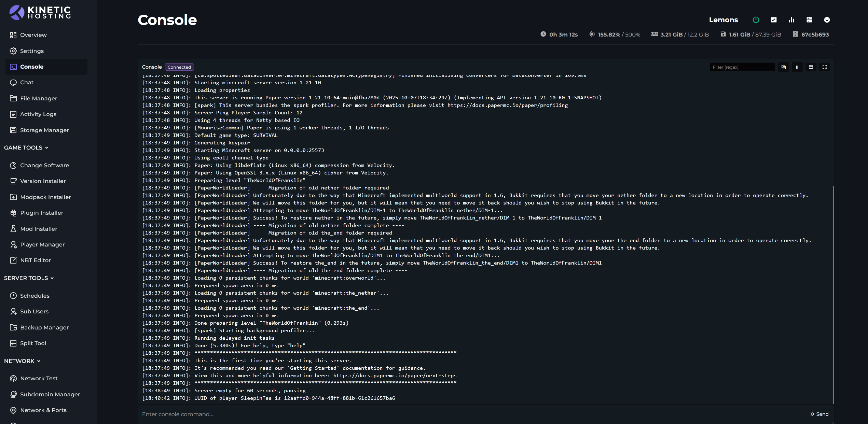Click the window layout icon in console toolbar

811,67
